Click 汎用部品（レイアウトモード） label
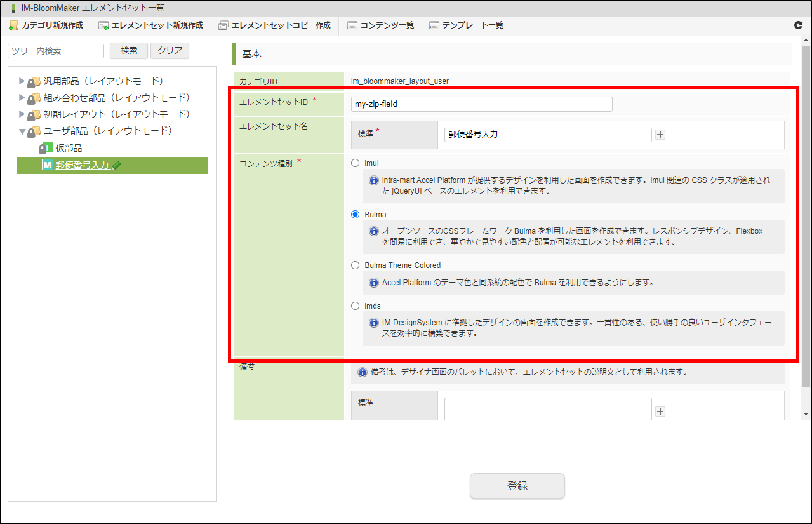 (103, 81)
